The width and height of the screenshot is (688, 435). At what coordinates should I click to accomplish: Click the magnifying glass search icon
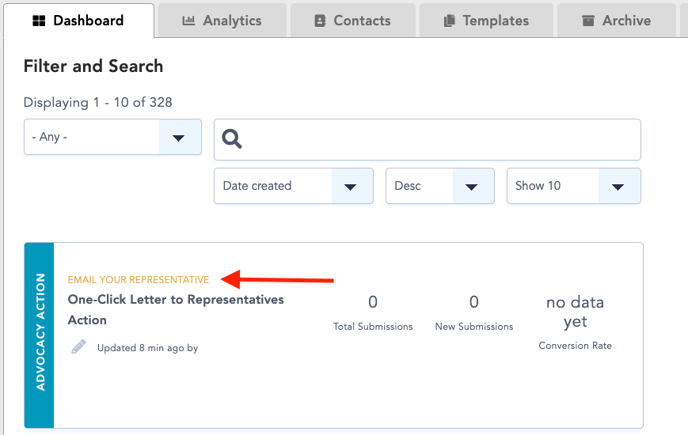tap(231, 139)
